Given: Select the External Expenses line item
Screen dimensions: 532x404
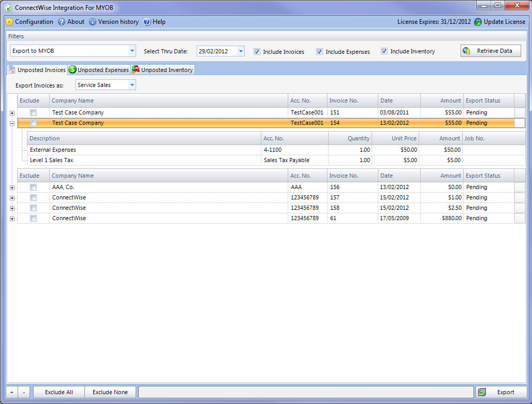Looking at the screenshot, I should click(276, 150).
